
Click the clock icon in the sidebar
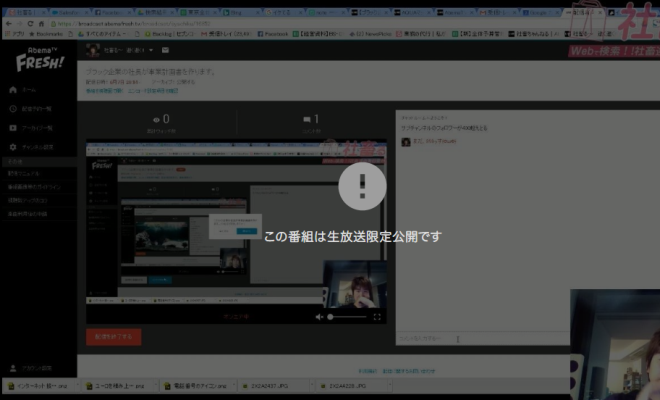(13, 109)
